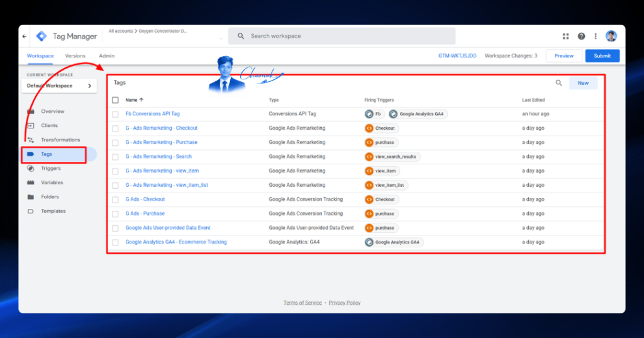
Task: Switch to the Versions tab
Action: (x=75, y=56)
